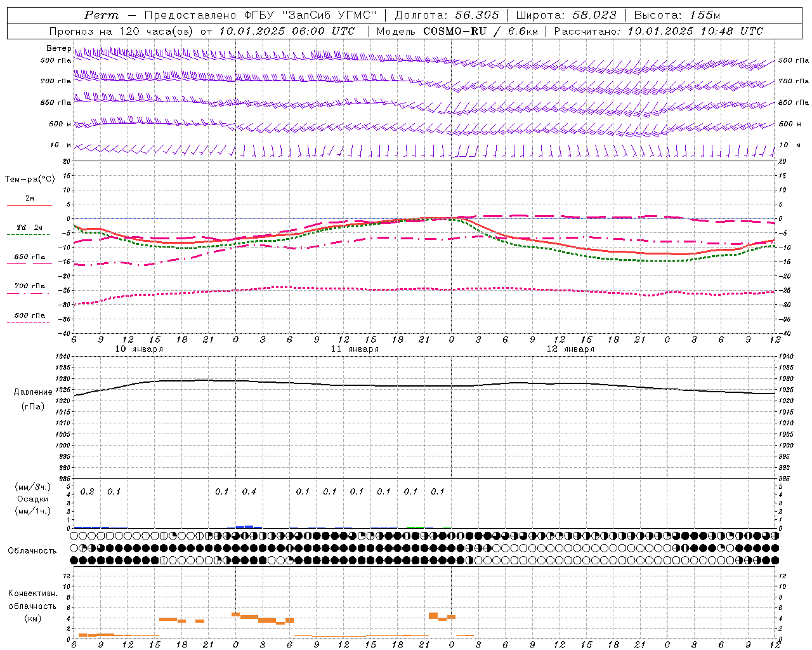The width and height of the screenshot is (812, 650).
Task: Click the "0.4" precipitation value
Action: [x=249, y=491]
